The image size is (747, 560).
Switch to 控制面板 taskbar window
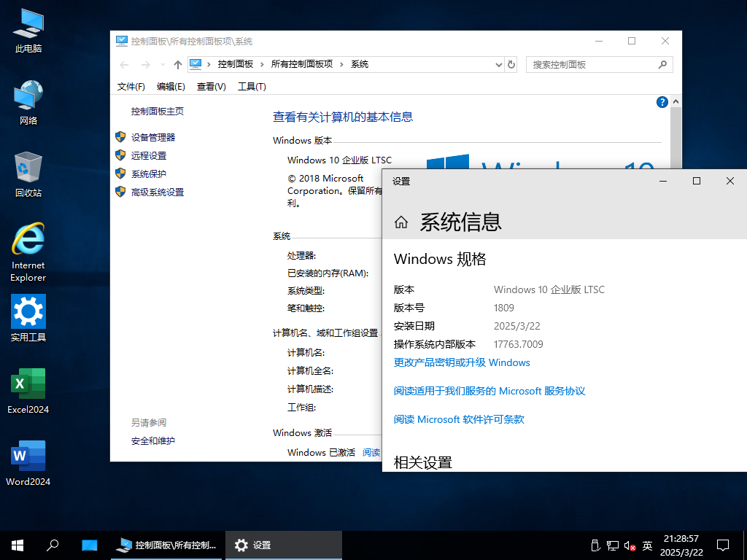pyautogui.click(x=166, y=545)
